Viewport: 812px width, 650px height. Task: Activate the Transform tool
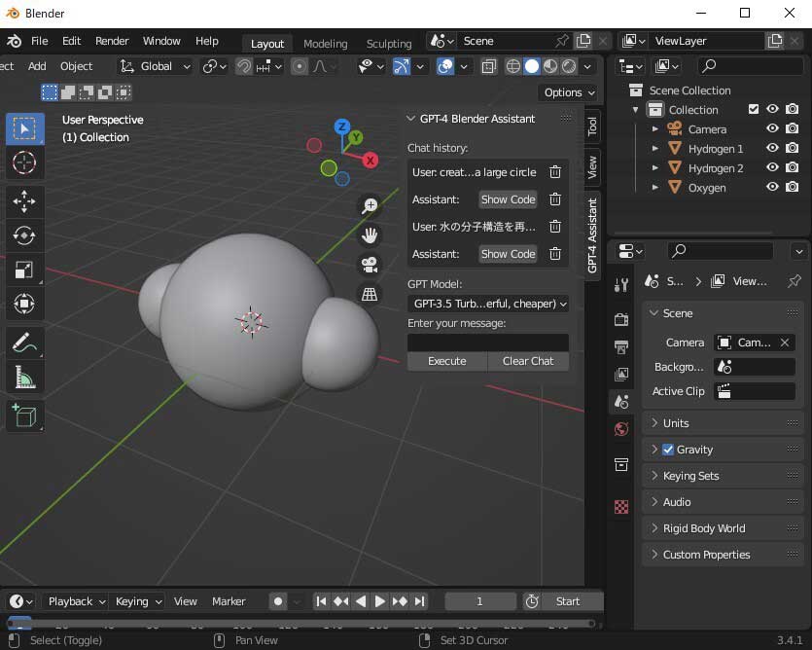coord(24,304)
